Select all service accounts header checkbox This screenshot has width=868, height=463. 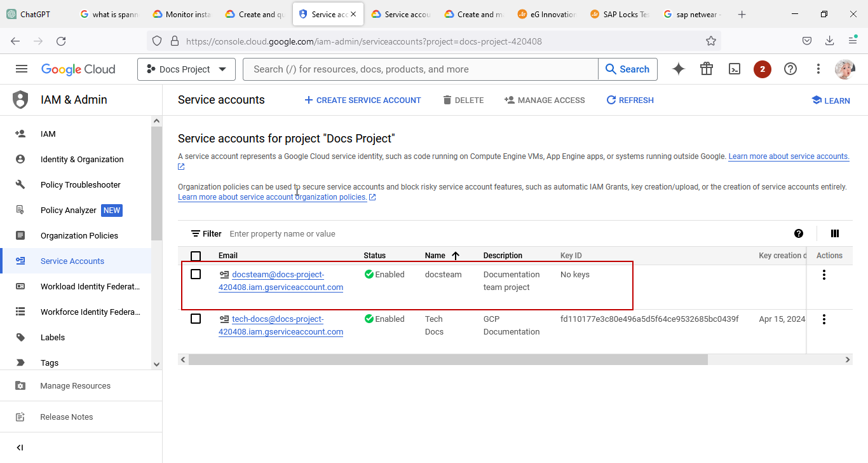(196, 256)
